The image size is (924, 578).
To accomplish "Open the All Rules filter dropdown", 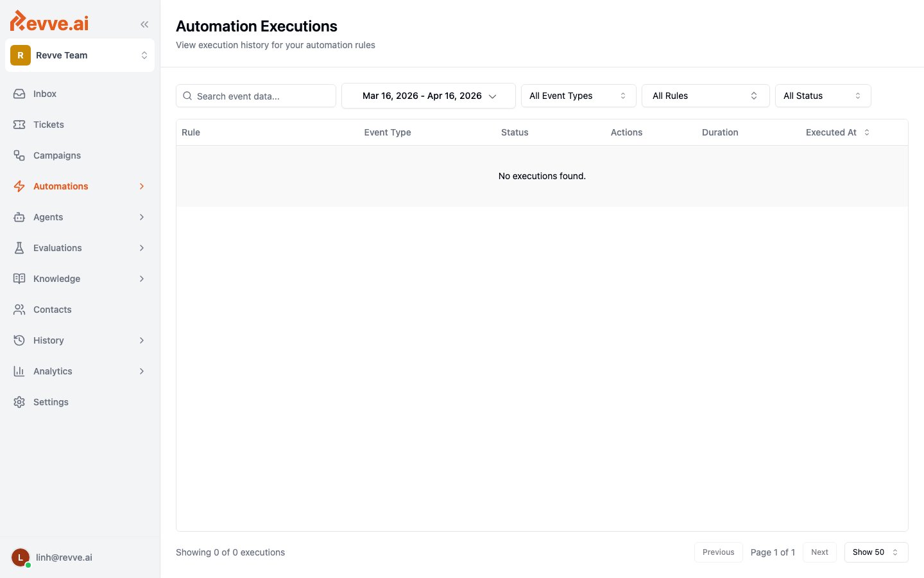I will tap(706, 96).
